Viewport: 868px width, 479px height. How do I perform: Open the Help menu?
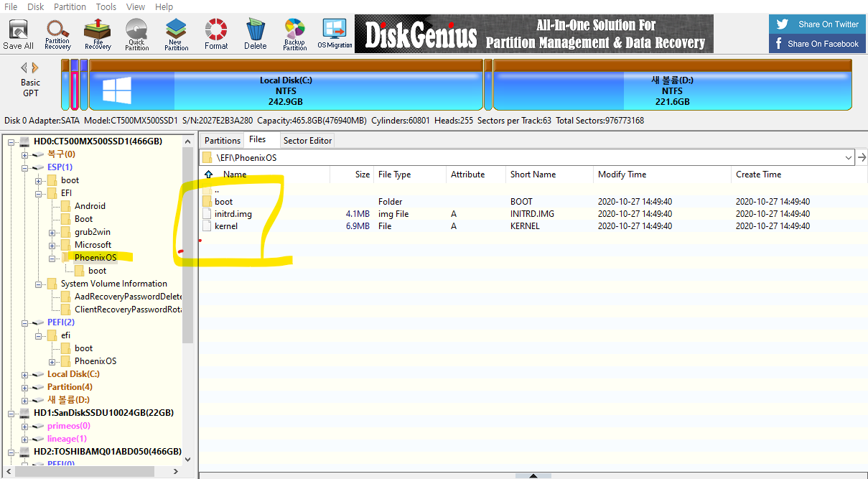(x=164, y=6)
